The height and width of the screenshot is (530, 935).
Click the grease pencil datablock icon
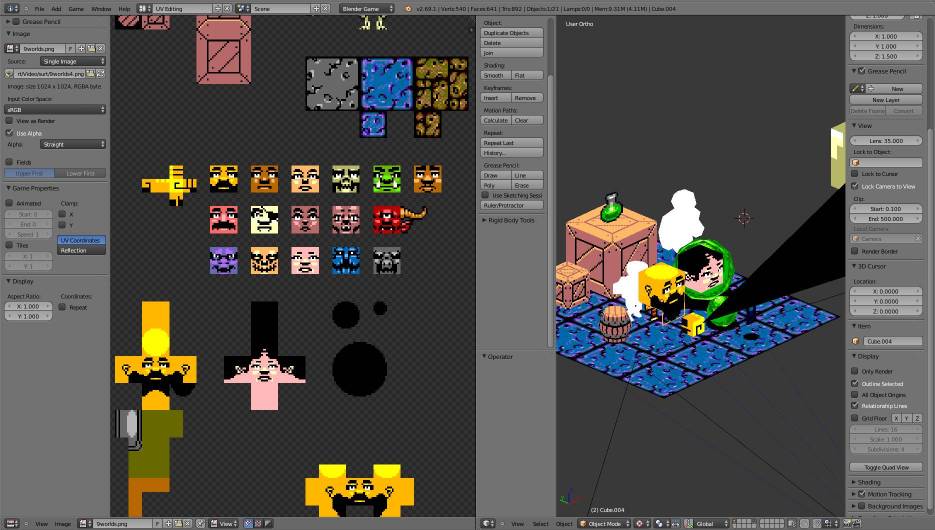click(857, 88)
